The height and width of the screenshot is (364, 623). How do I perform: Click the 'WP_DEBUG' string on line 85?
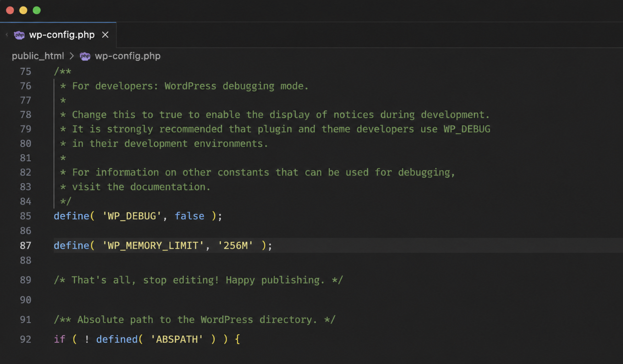coord(132,216)
